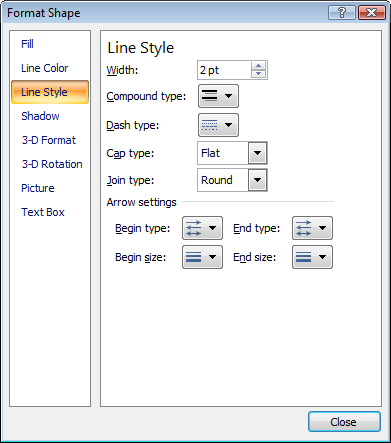Screen dimensions: 391x443
Task: Open the Compound type dropdown
Action: [218, 96]
